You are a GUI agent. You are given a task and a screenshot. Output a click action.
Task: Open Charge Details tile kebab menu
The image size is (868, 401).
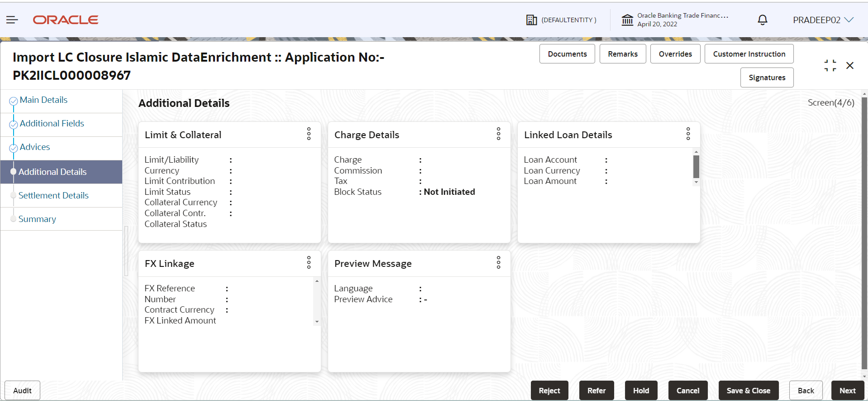(x=498, y=134)
